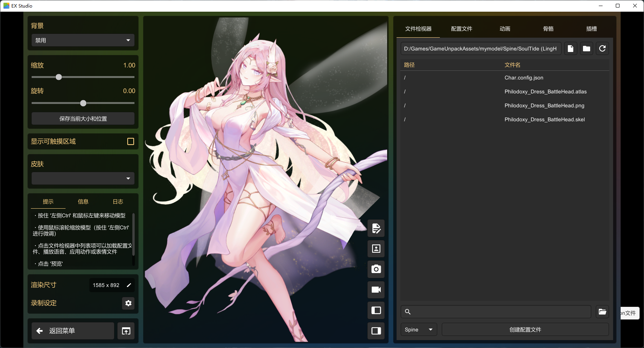Start recording with the video camera icon
The height and width of the screenshot is (348, 644).
376,290
